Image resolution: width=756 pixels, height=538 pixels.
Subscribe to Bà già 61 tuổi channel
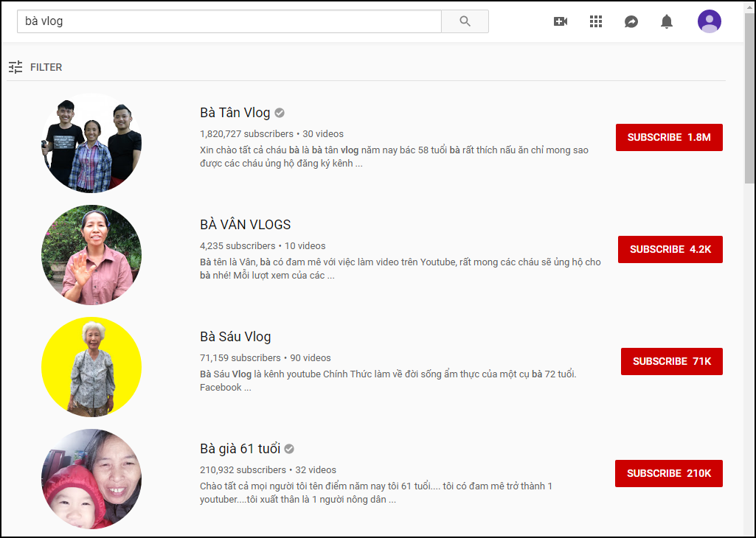(x=669, y=473)
